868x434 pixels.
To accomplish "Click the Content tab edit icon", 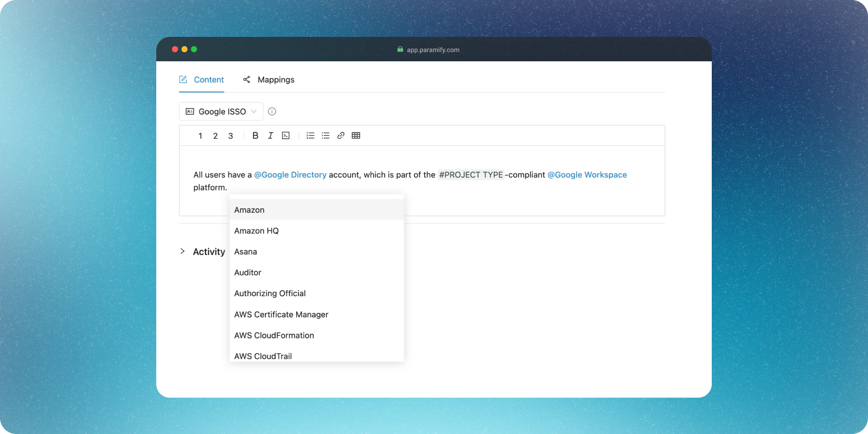I will pos(183,80).
